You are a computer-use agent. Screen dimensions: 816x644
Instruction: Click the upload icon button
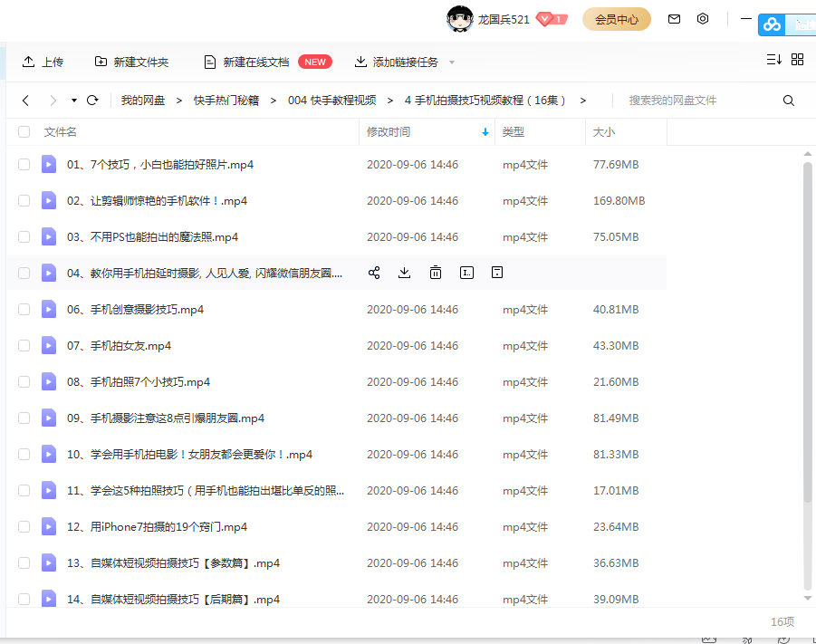[43, 62]
